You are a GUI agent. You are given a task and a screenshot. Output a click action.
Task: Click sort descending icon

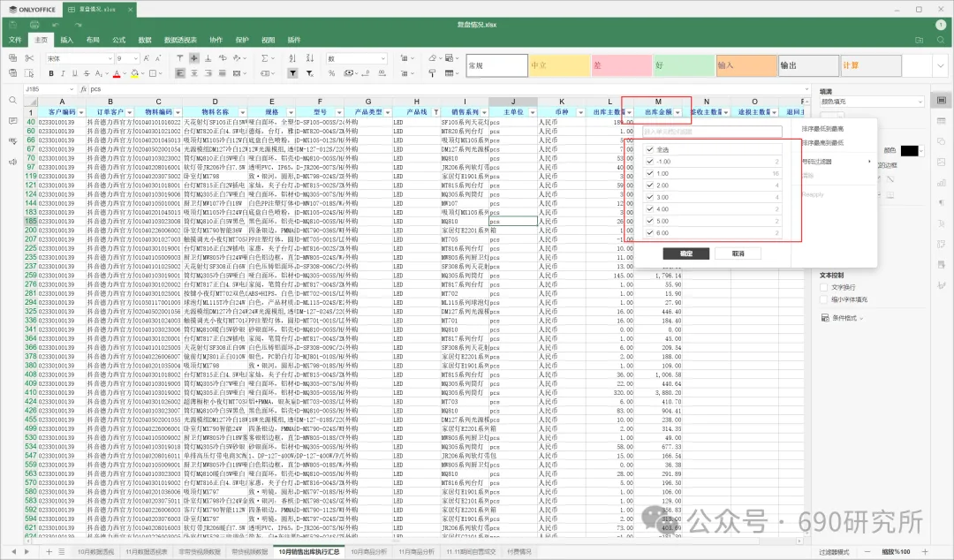[x=310, y=58]
